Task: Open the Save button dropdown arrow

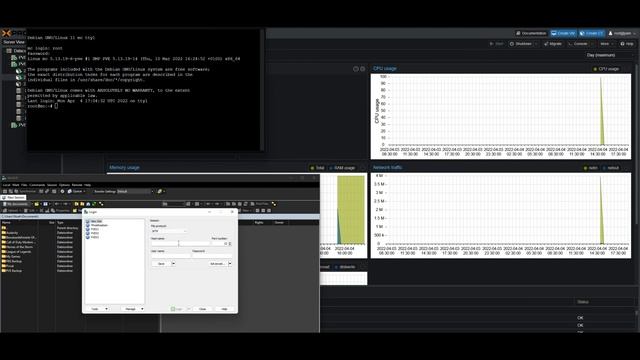Action: (x=173, y=264)
